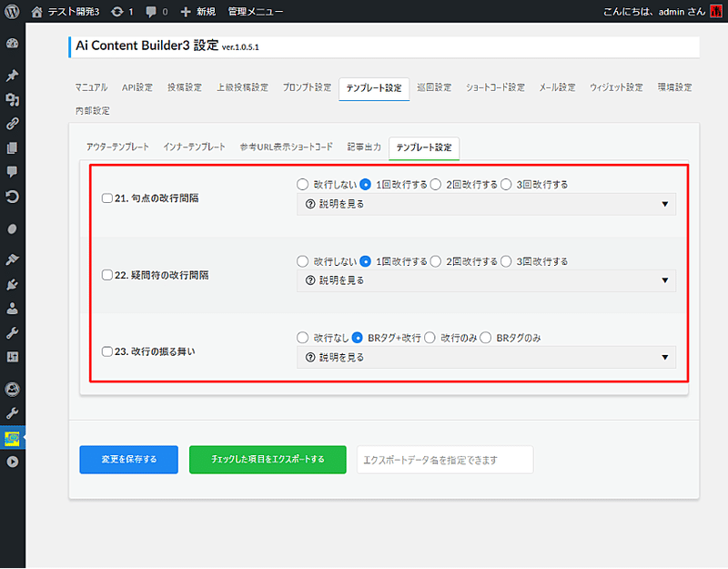Open the Pages sidebar icon
Viewport: 728px width, 569px height.
13,147
